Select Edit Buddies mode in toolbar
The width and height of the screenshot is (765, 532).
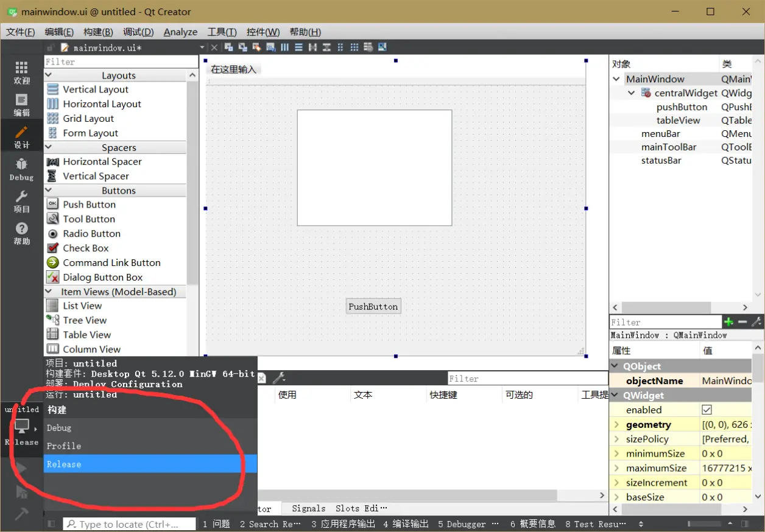(x=256, y=47)
